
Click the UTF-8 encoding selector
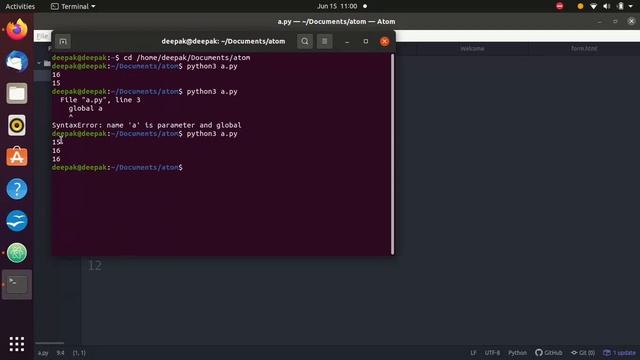pos(492,353)
